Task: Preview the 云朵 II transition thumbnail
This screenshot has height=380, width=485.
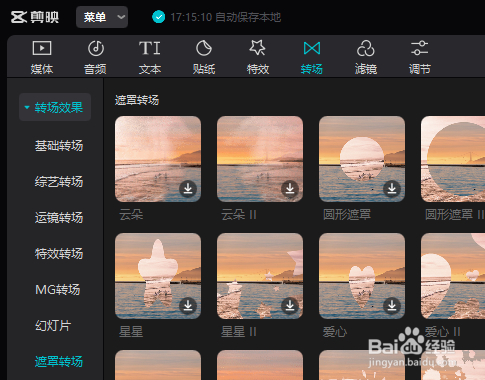Action: [260, 159]
